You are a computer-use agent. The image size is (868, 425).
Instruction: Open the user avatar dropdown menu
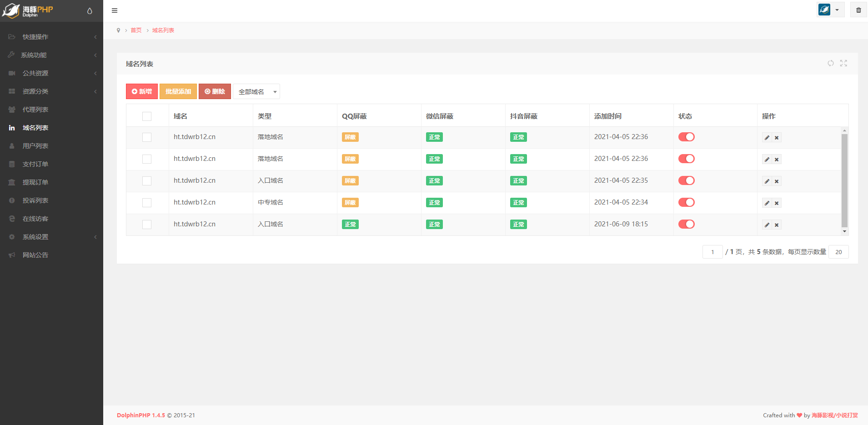pos(830,10)
